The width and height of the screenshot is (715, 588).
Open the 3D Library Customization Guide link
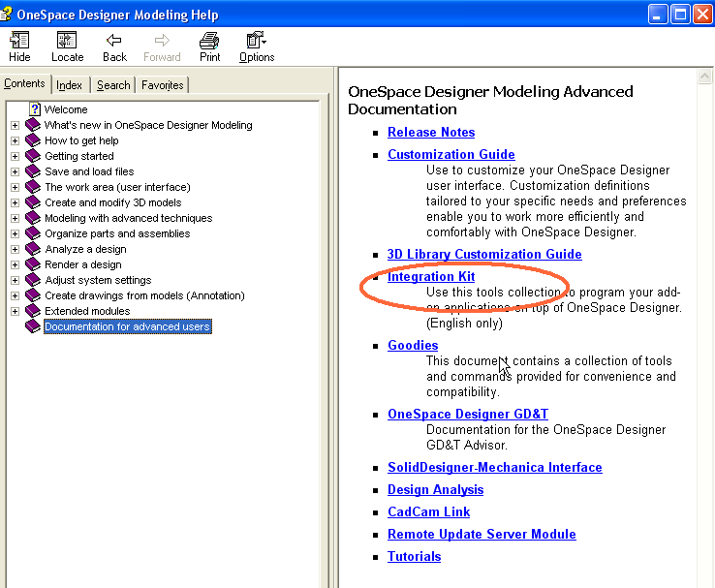[484, 255]
